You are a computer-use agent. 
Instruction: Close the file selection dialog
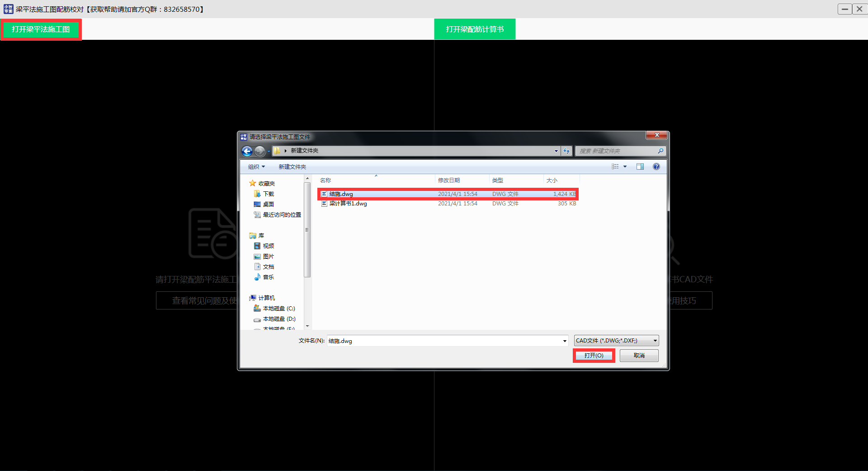[x=656, y=135]
